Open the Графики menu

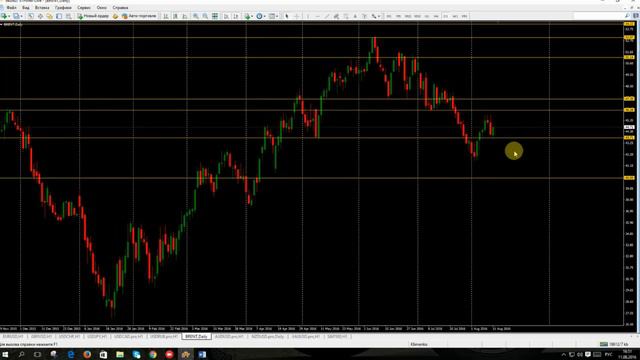63,7
